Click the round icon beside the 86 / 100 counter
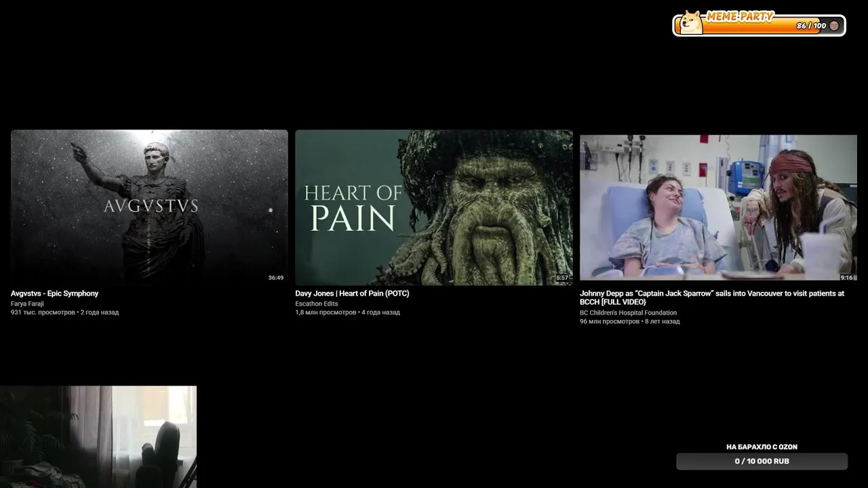The height and width of the screenshot is (488, 868). coord(834,26)
